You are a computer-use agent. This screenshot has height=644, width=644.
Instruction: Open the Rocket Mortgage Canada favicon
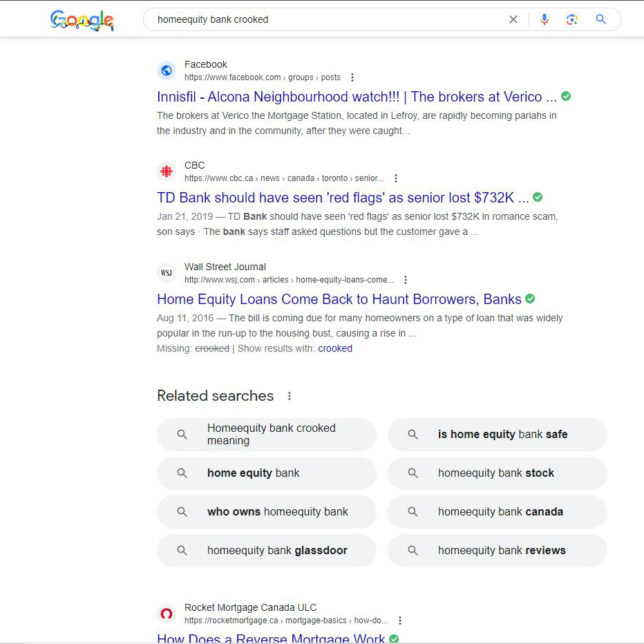pyautogui.click(x=167, y=614)
